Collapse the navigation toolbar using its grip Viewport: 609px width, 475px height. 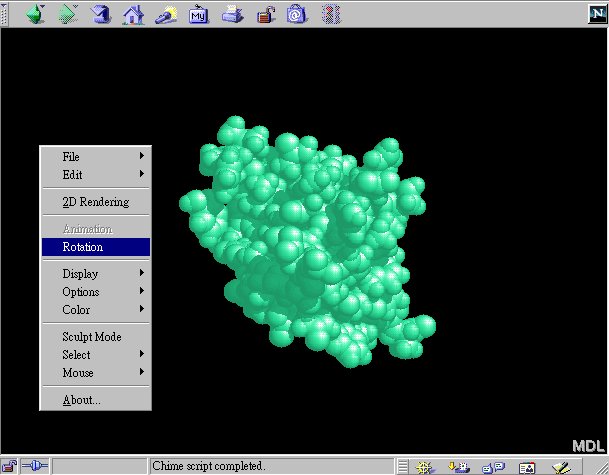4,14
